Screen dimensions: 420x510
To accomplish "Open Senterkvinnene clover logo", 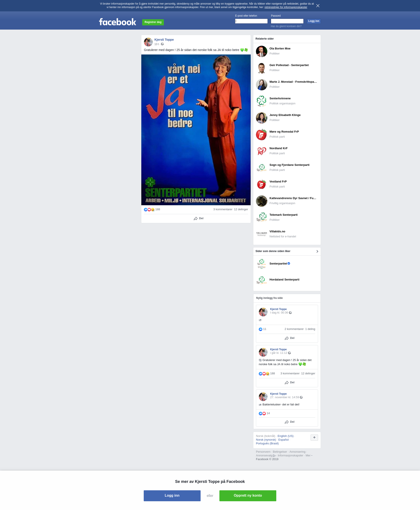I will (x=262, y=101).
